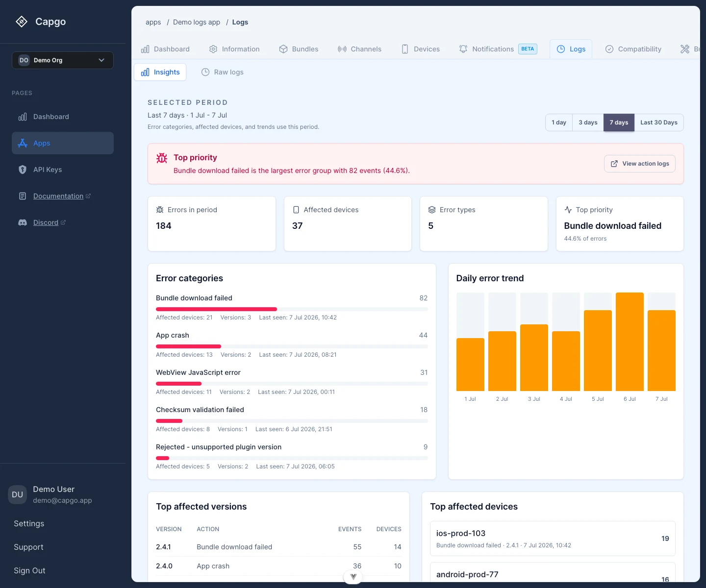This screenshot has width=706, height=588.
Task: Click the 1 Jul bar in trend chart
Action: click(470, 365)
